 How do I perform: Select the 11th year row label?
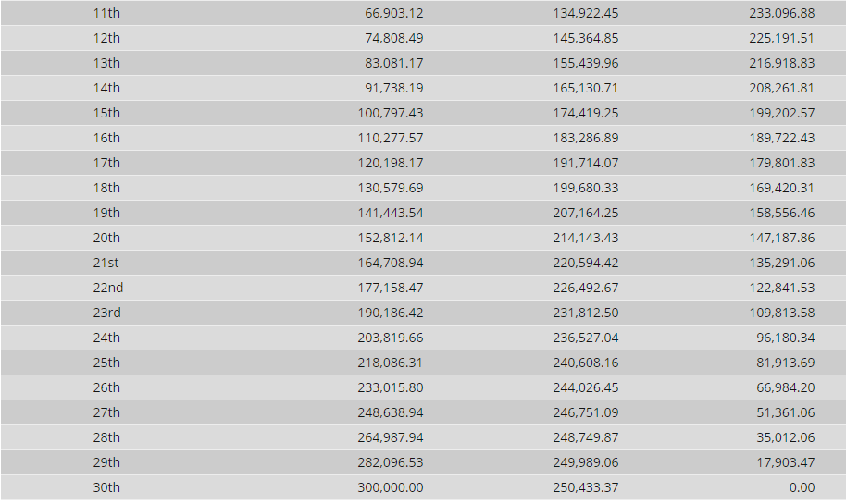(x=106, y=13)
